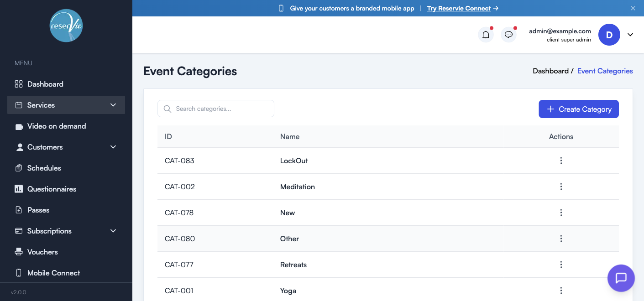Go to Dashboard in sidebar menu
Image resolution: width=644 pixels, height=301 pixels.
66,84
